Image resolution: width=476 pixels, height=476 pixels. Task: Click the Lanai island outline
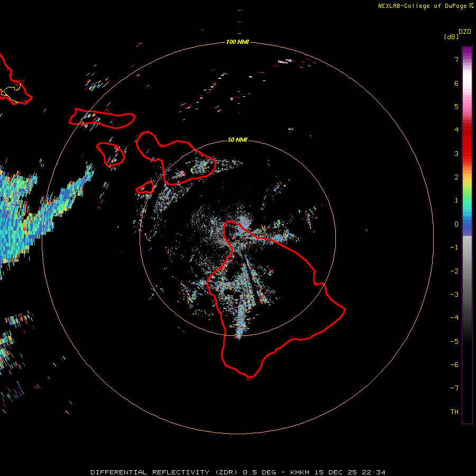(x=111, y=154)
